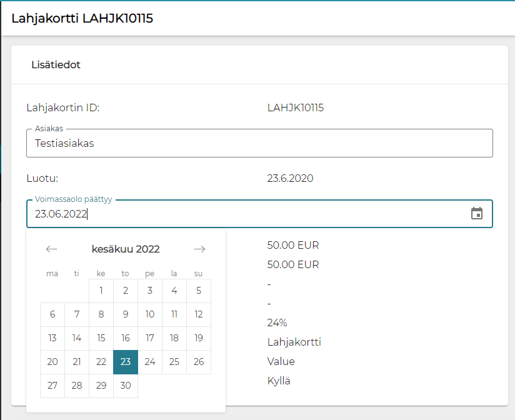Go to previous month with left arrow
515x420 pixels.
tap(52, 249)
